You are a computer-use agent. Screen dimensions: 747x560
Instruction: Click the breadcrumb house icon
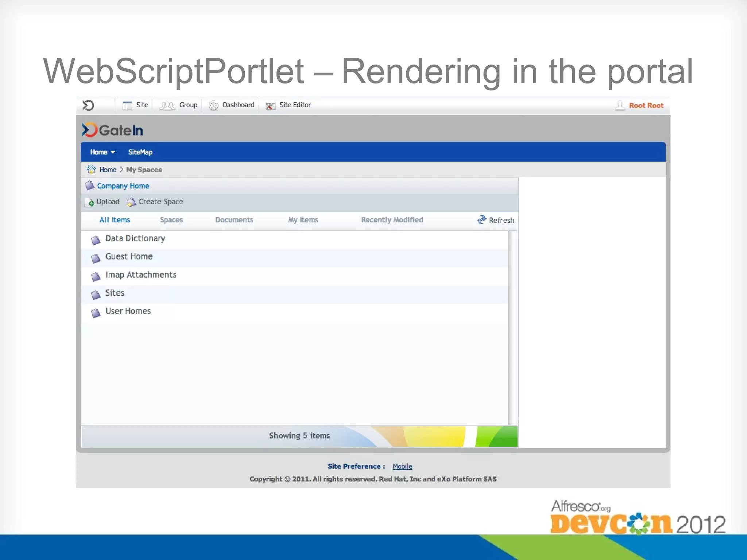pyautogui.click(x=91, y=169)
